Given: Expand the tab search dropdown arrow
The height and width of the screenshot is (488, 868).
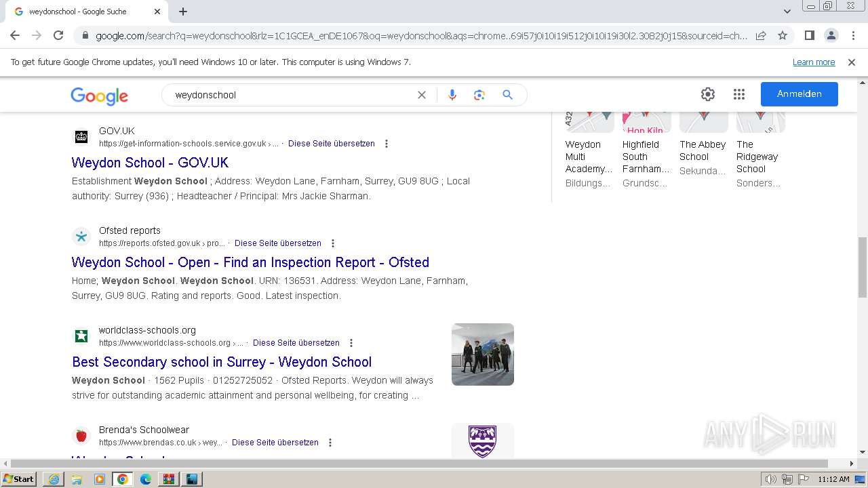Looking at the screenshot, I should (x=787, y=12).
